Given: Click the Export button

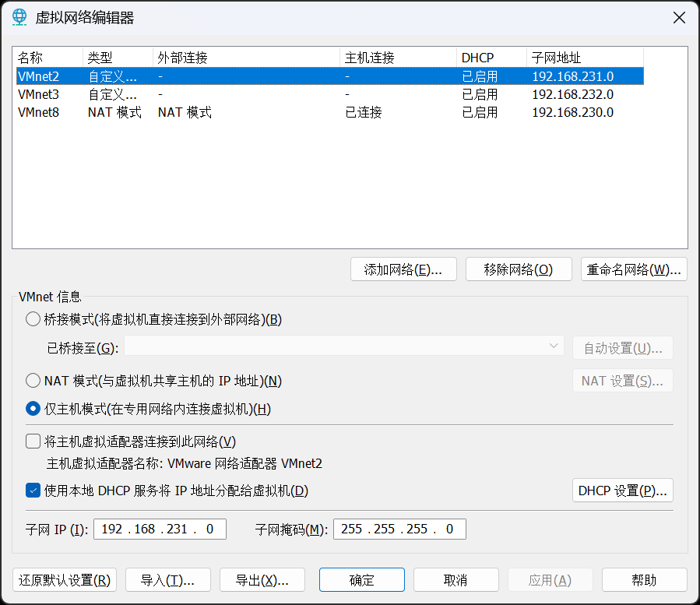Looking at the screenshot, I should pos(262,580).
